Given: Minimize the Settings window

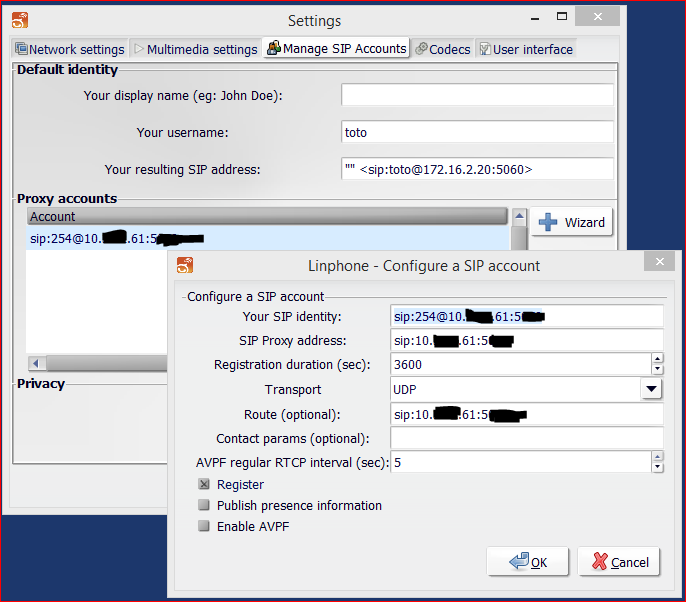Looking at the screenshot, I should [x=535, y=18].
